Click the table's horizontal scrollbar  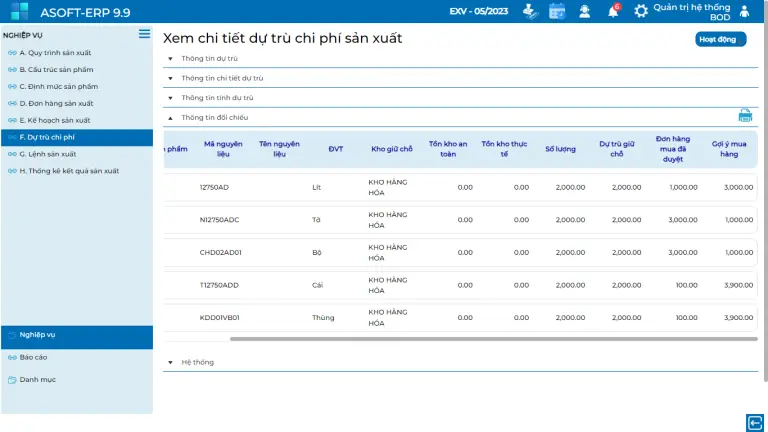click(493, 339)
